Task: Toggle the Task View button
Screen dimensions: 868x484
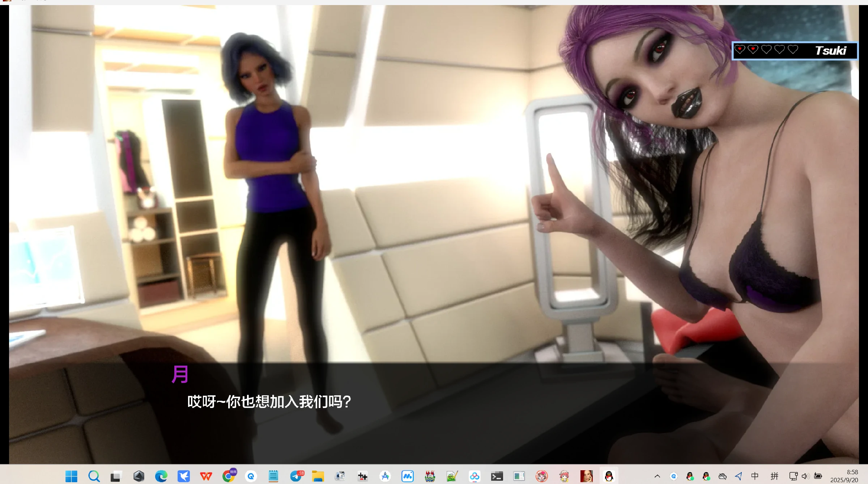Action: pos(115,476)
